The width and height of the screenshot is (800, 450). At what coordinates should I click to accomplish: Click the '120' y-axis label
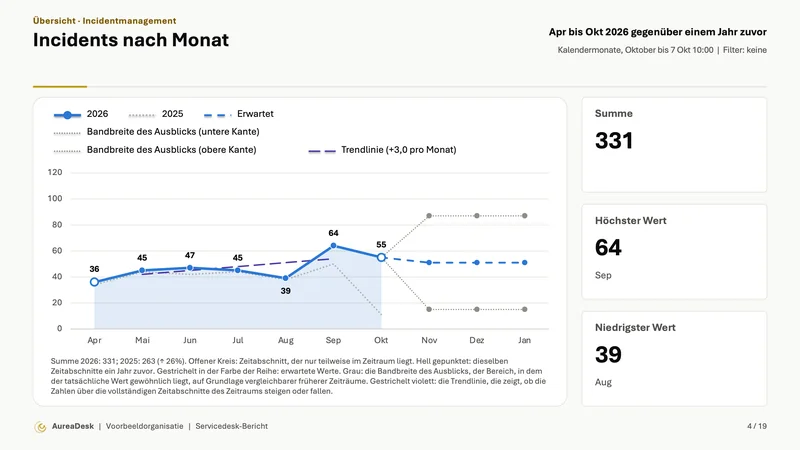55,172
